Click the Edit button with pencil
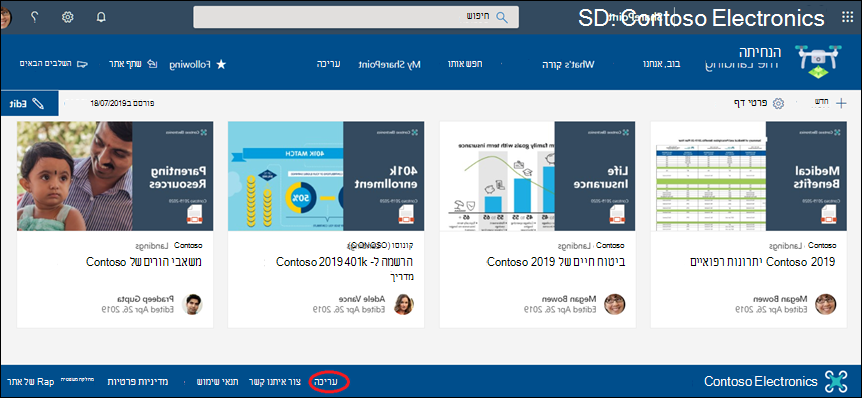The width and height of the screenshot is (862, 398). pyautogui.click(x=29, y=103)
